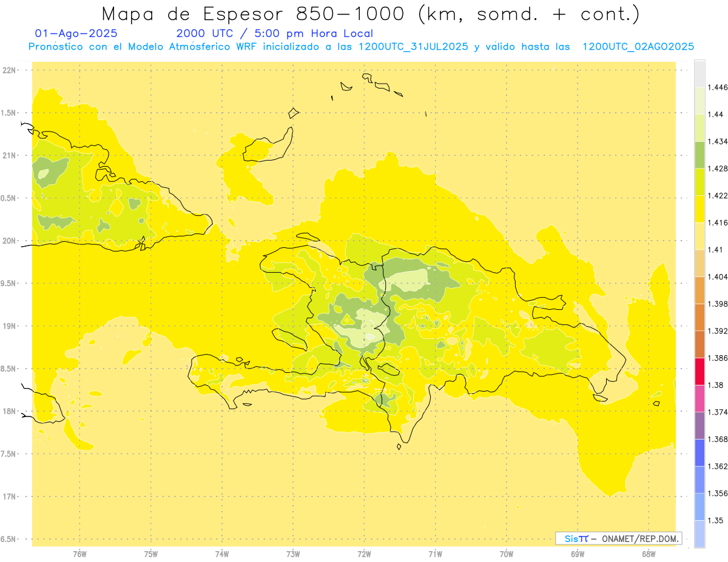The image size is (728, 562).
Task: Click the "73W" longitude axis label
Action: point(293,554)
